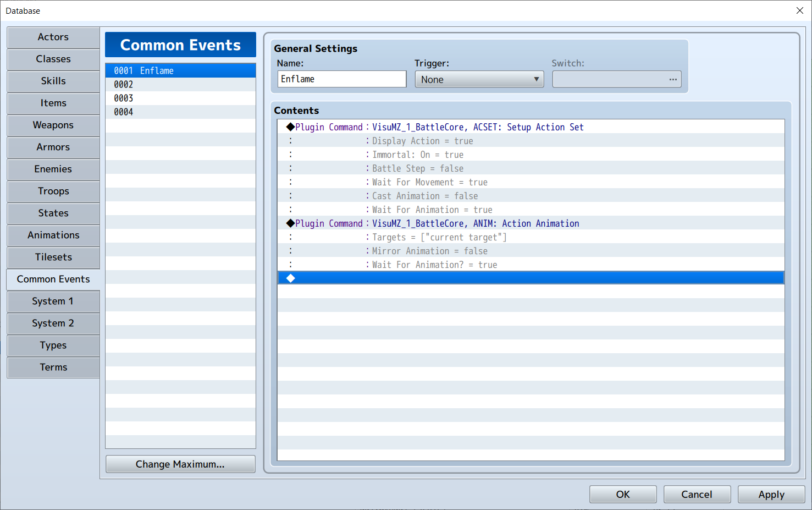Select common event 0002 in list
Screen dimensions: 812x510
pos(180,84)
